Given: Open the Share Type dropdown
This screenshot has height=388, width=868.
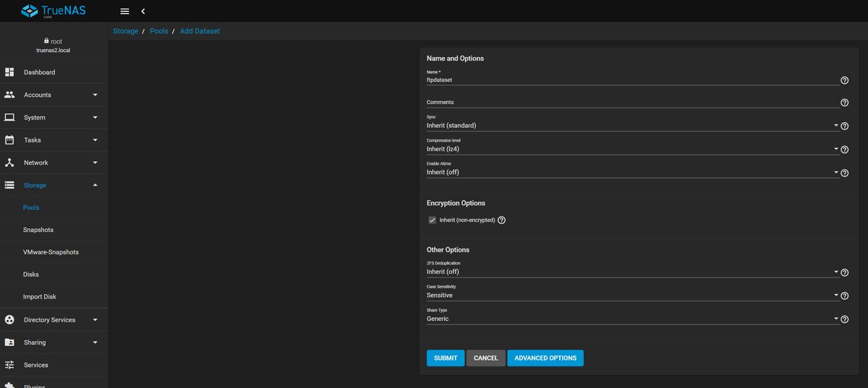Looking at the screenshot, I should pos(633,318).
